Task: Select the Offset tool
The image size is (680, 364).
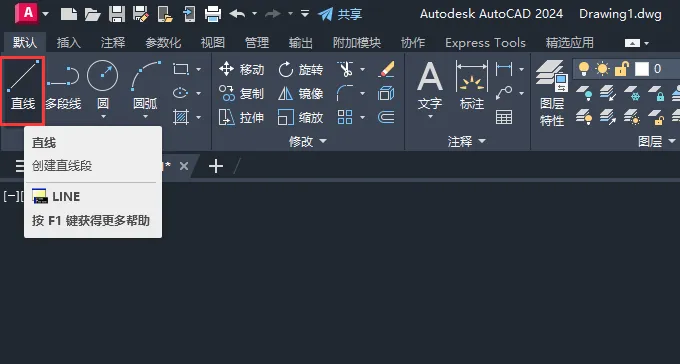Action: (386, 117)
